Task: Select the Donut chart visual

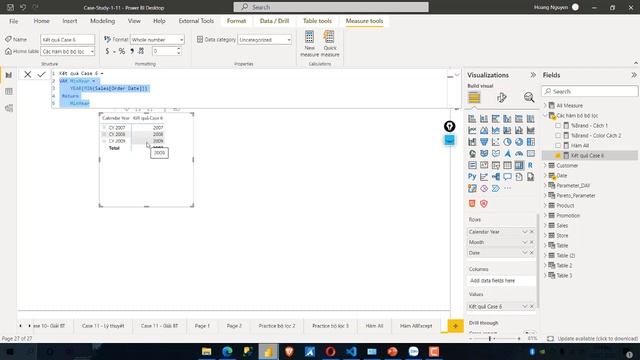Action: point(519,142)
